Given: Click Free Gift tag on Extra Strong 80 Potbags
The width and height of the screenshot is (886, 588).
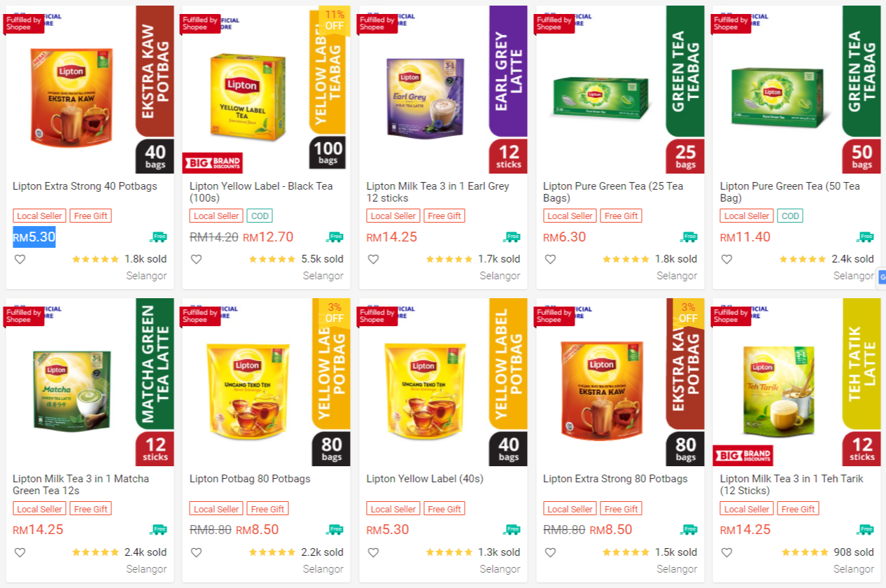Looking at the screenshot, I should click(x=621, y=509).
